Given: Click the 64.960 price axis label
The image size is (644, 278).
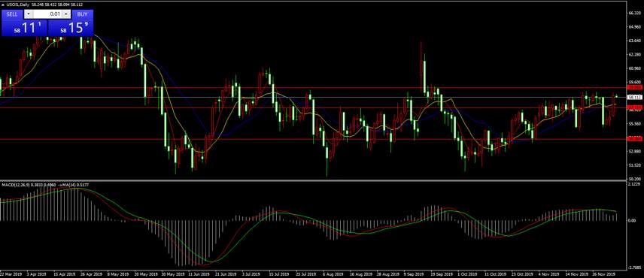Looking at the screenshot, I should [x=634, y=27].
